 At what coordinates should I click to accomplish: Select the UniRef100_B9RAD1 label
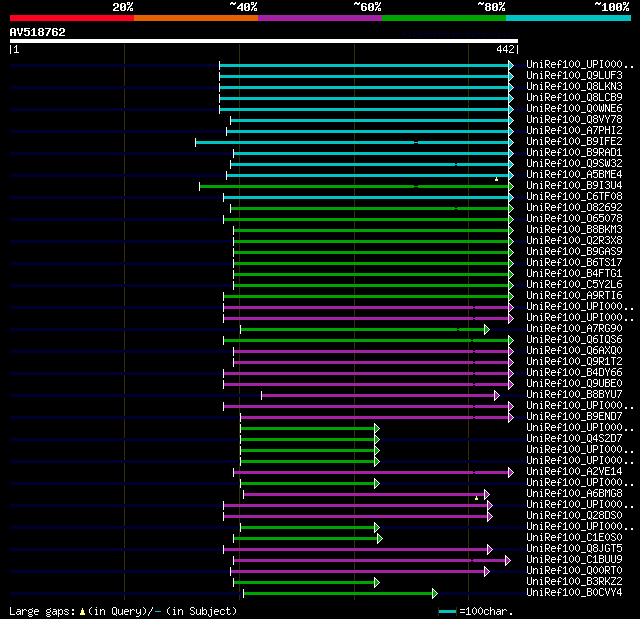(574, 153)
